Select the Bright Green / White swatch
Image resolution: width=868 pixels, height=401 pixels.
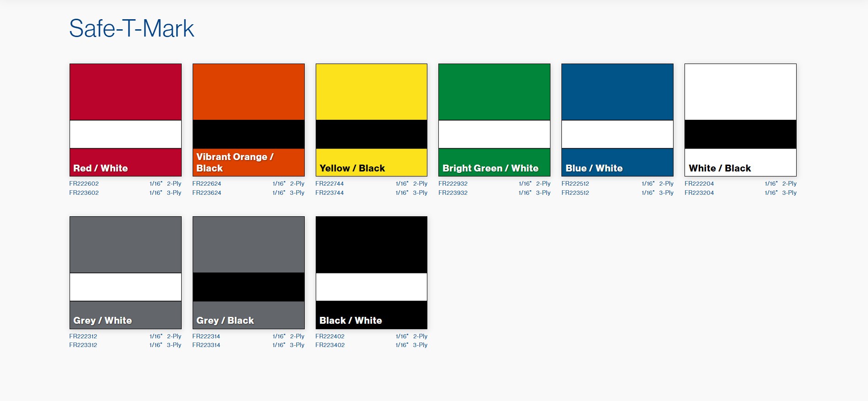[x=494, y=120]
